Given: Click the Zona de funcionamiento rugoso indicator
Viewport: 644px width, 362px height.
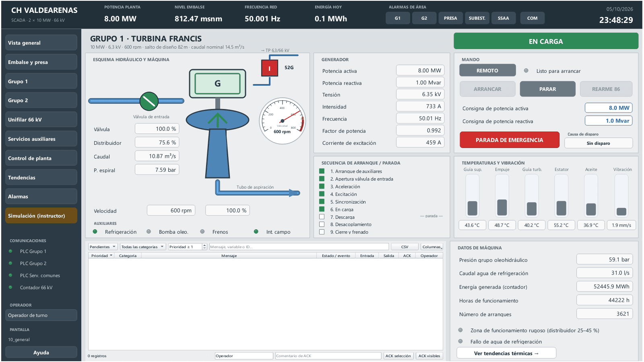Looking at the screenshot, I should 460,330.
